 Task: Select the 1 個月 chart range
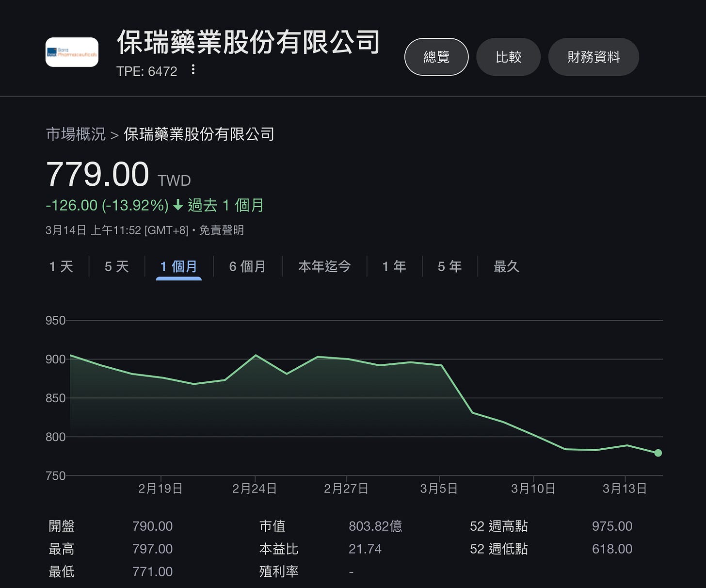178,266
